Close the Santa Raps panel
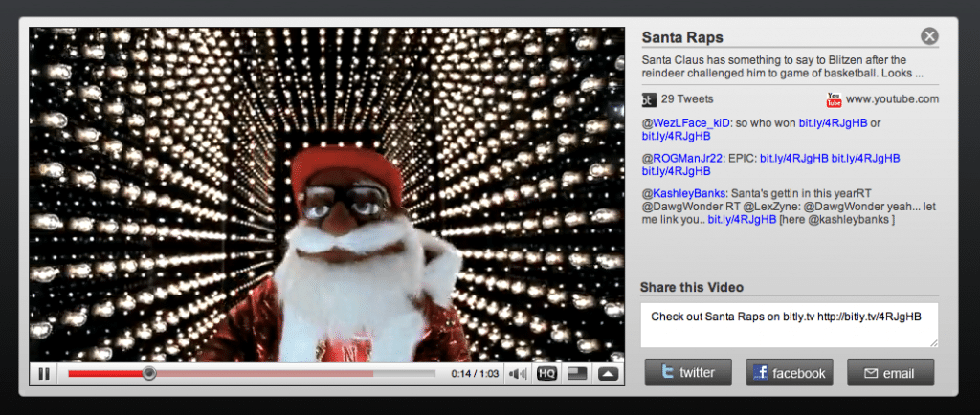The width and height of the screenshot is (980, 415). (x=928, y=36)
